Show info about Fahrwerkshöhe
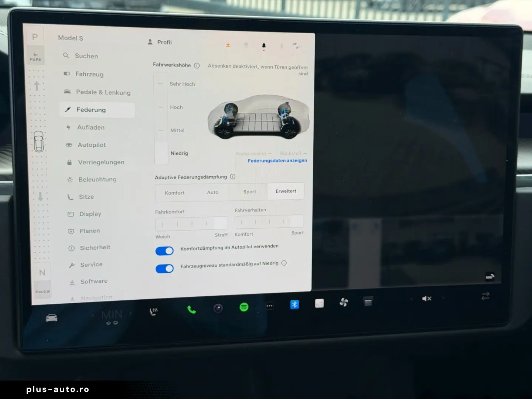Viewport: 532px width, 399px height. (197, 65)
